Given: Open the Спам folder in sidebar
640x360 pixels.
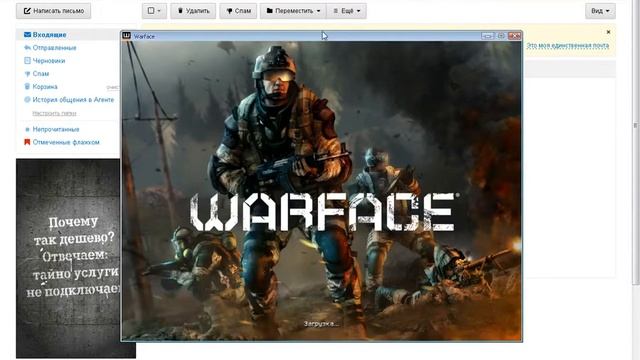Looking at the screenshot, I should 41,74.
